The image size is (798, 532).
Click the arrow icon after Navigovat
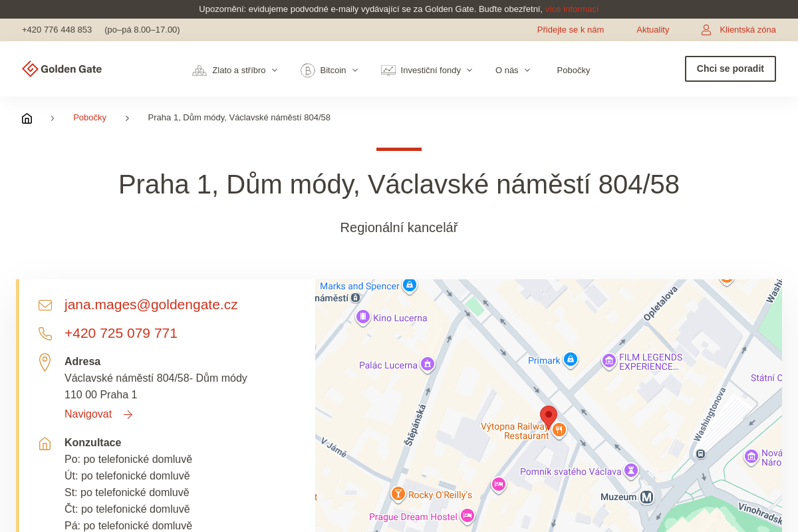pos(128,415)
